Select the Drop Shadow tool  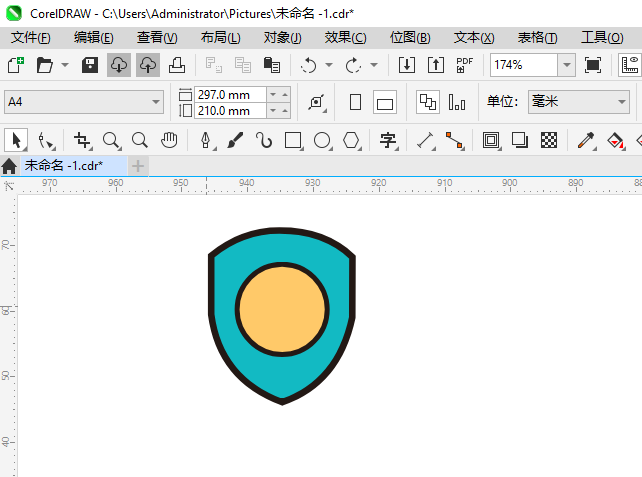520,140
